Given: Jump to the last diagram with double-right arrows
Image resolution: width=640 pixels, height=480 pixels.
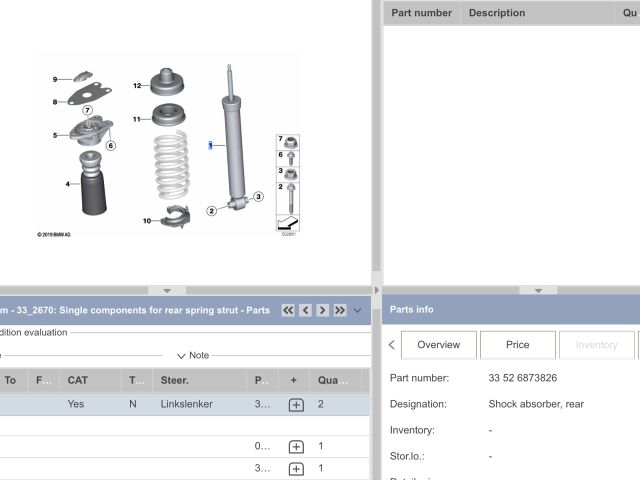Looking at the screenshot, I should pyautogui.click(x=340, y=310).
